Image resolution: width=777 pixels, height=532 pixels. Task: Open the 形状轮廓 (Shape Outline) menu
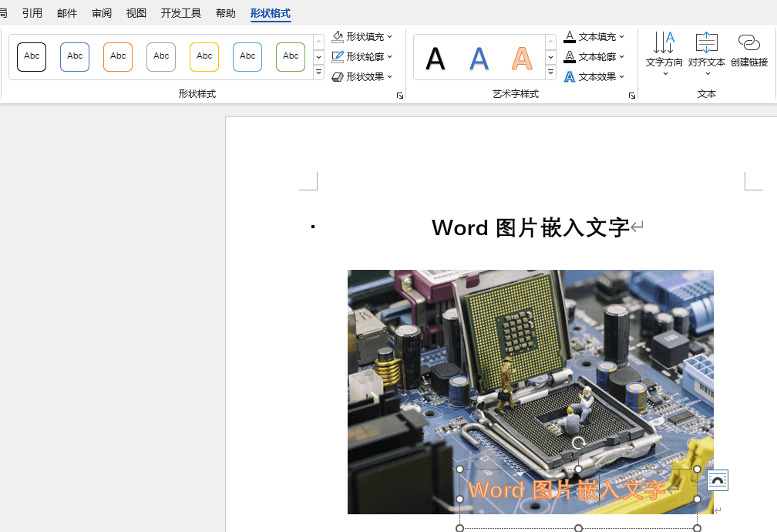(362, 56)
